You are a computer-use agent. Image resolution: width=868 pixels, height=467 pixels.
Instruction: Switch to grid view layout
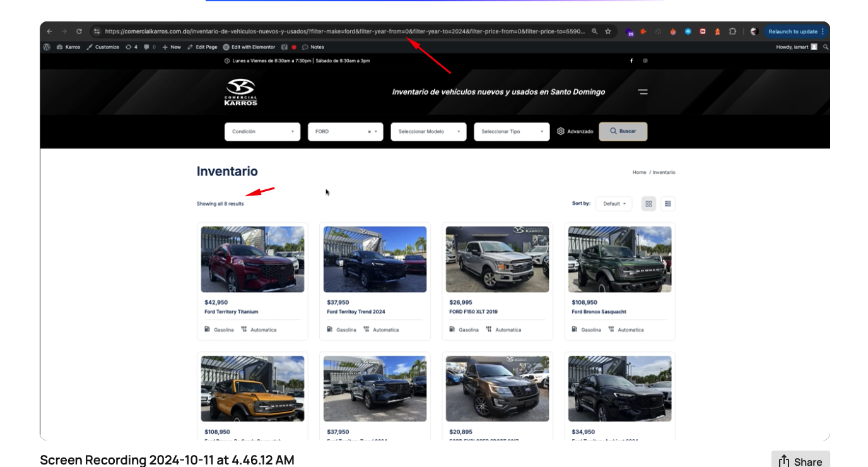pyautogui.click(x=648, y=204)
